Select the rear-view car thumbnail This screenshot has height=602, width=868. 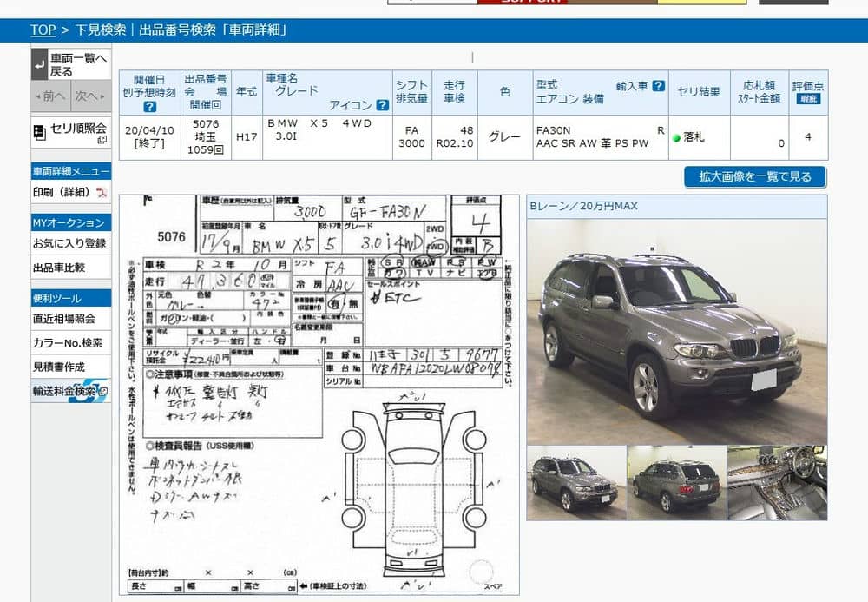point(677,483)
